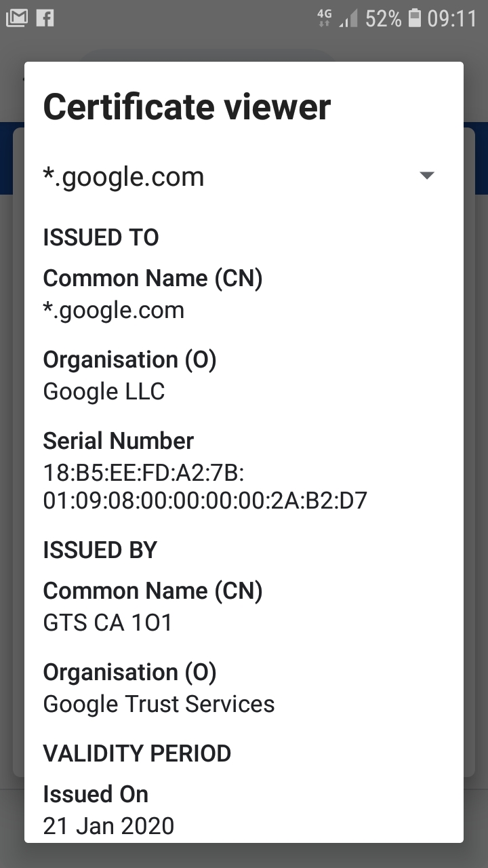
Task: Tap the ISSUED BY section header
Action: click(x=100, y=550)
